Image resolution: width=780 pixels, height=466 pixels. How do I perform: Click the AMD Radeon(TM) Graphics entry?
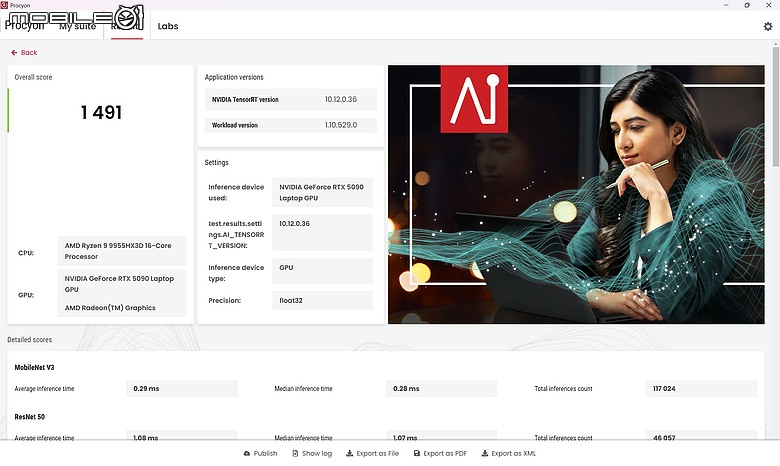pos(110,308)
